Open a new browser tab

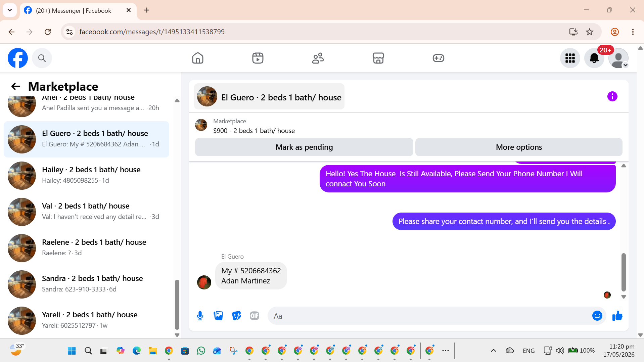(147, 10)
